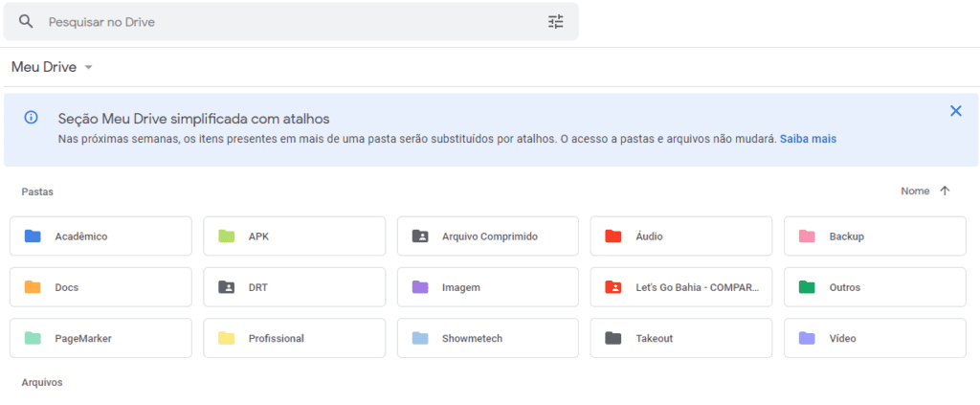Image resolution: width=980 pixels, height=405 pixels.
Task: Select Let's Go Bahia - COMPAR... folder name
Action: pos(698,288)
